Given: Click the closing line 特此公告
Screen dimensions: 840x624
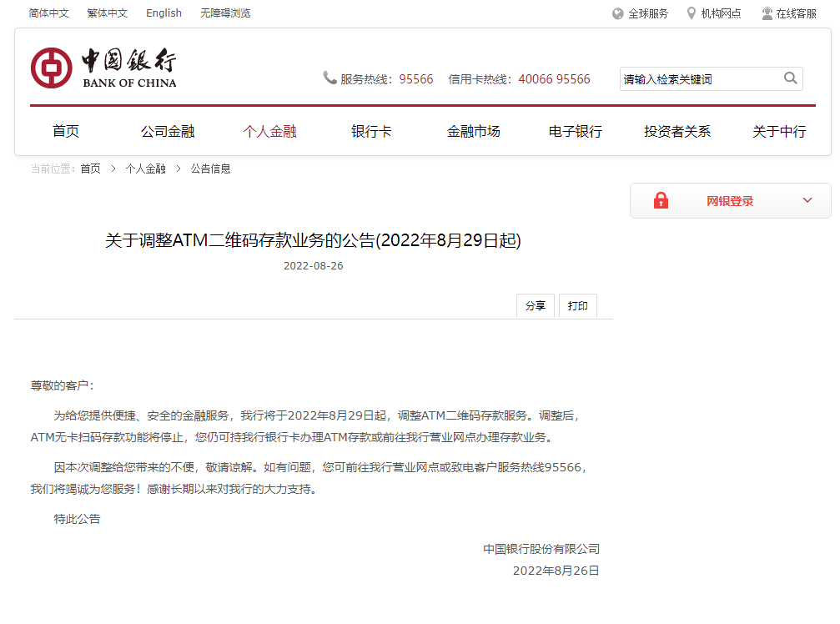Looking at the screenshot, I should (77, 519).
